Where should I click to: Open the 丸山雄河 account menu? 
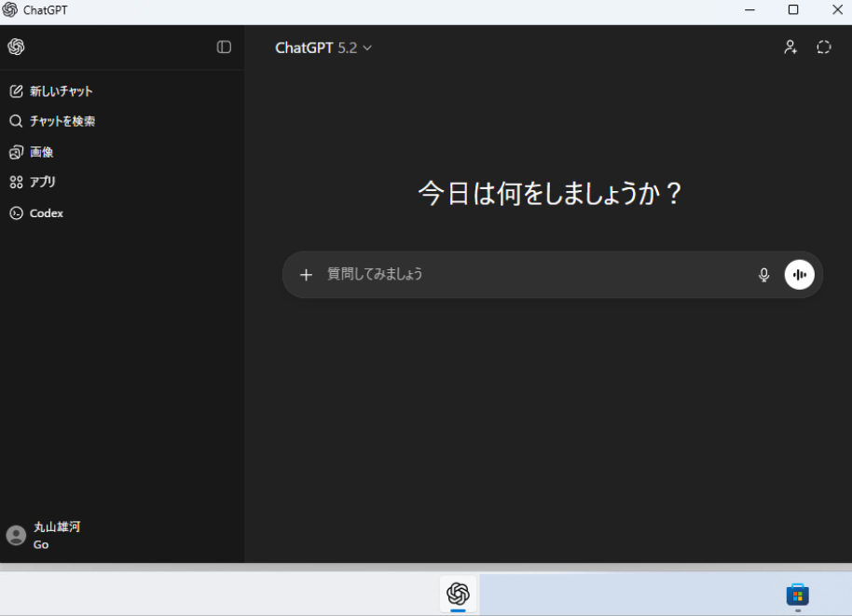(x=44, y=536)
